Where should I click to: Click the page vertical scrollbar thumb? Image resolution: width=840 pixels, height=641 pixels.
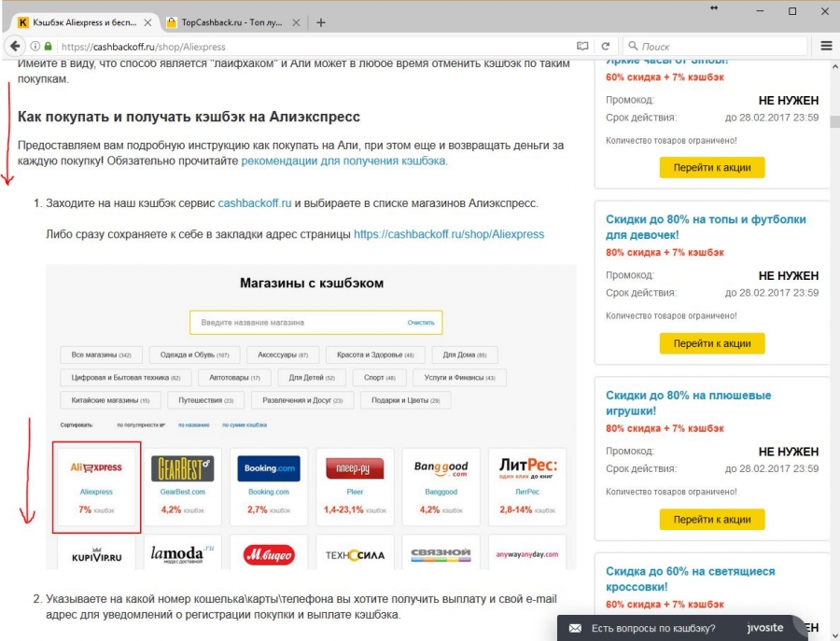pyautogui.click(x=834, y=121)
